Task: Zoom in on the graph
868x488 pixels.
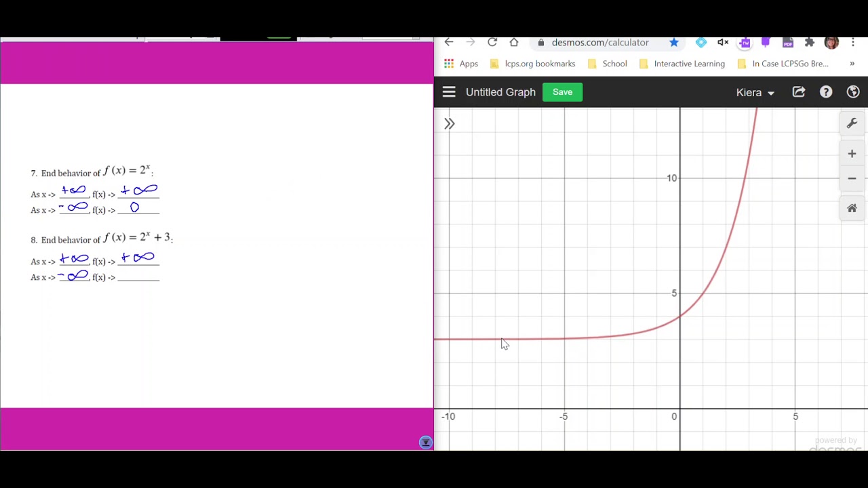Action: (852, 154)
